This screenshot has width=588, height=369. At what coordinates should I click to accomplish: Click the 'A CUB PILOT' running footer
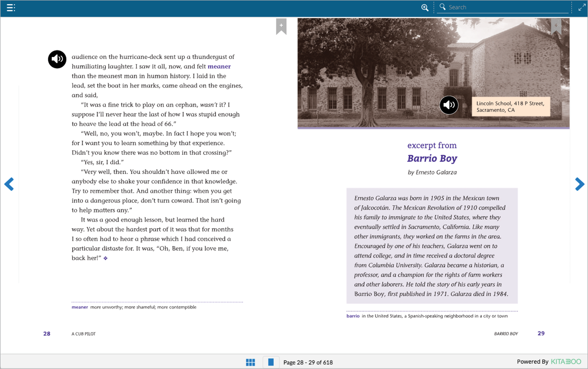[83, 334]
